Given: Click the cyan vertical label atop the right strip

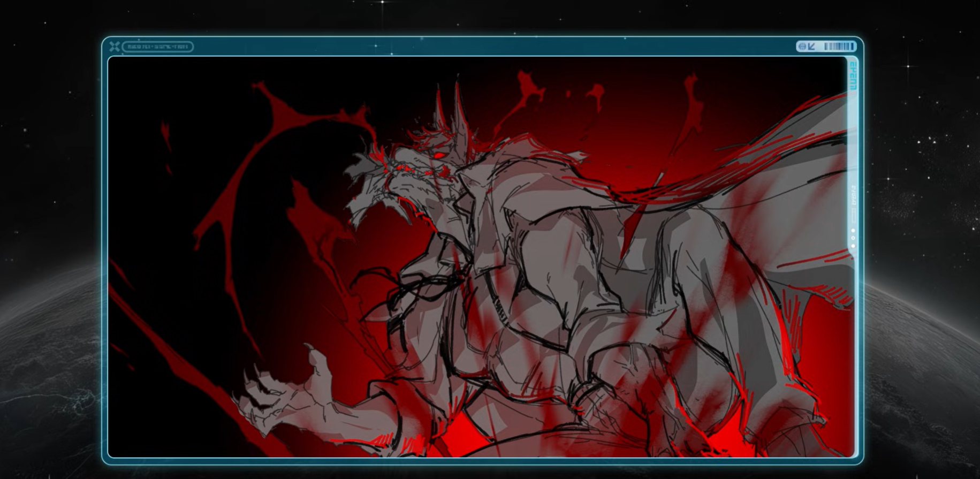Looking at the screenshot, I should tap(853, 76).
